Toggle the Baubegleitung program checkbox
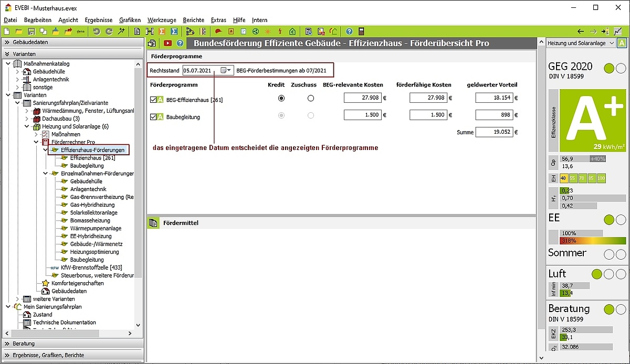This screenshot has width=630, height=364. [153, 117]
